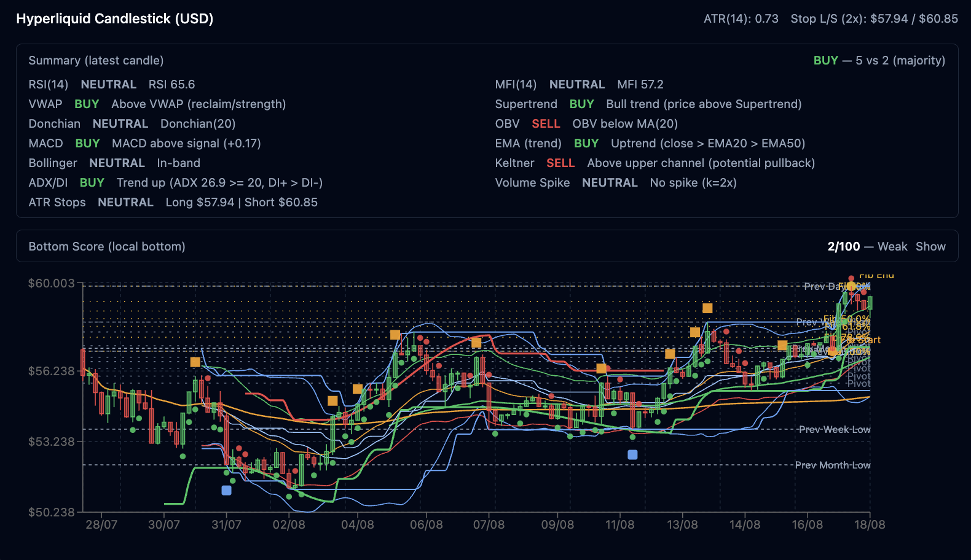Click the Bull trend (price above Supertrend) text
Screen dimensions: 971x560
pyautogui.click(x=704, y=104)
